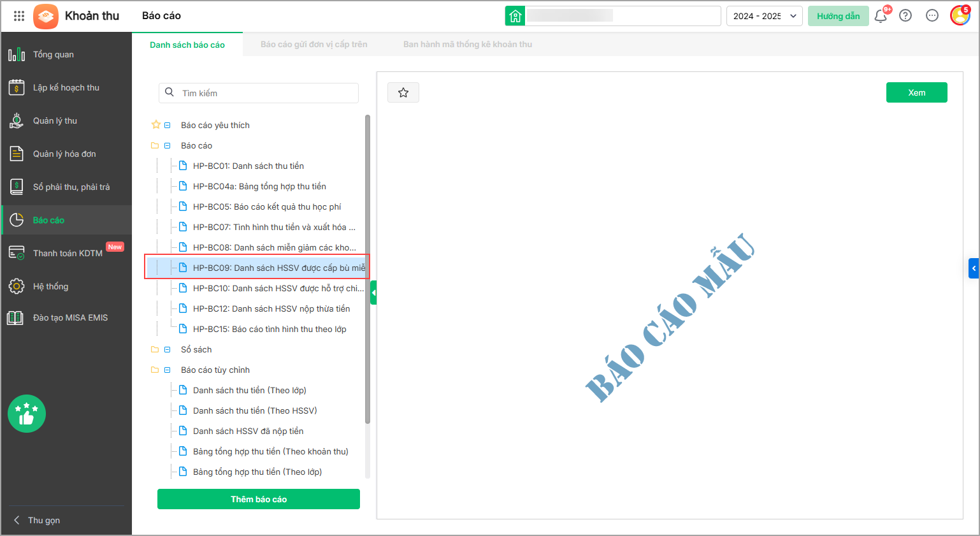This screenshot has width=980, height=536.
Task: Switch to Ban hành mã thống kê khoản thu tab
Action: click(467, 45)
